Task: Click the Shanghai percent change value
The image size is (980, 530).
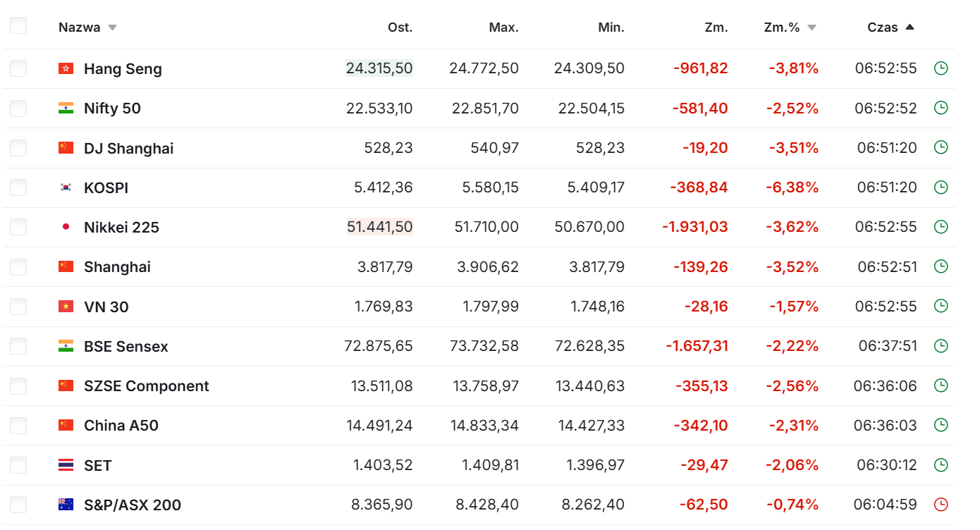Action: pos(793,267)
